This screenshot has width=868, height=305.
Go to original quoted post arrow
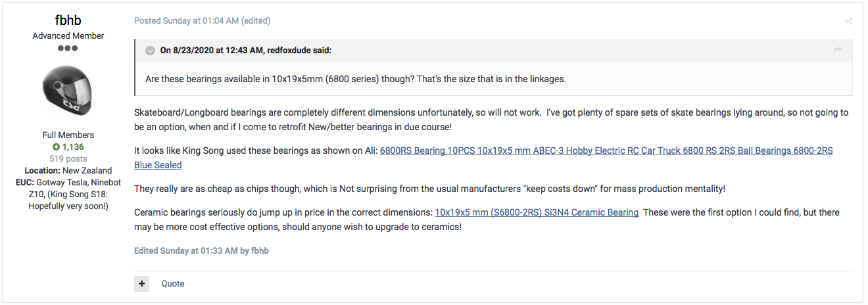tap(838, 51)
